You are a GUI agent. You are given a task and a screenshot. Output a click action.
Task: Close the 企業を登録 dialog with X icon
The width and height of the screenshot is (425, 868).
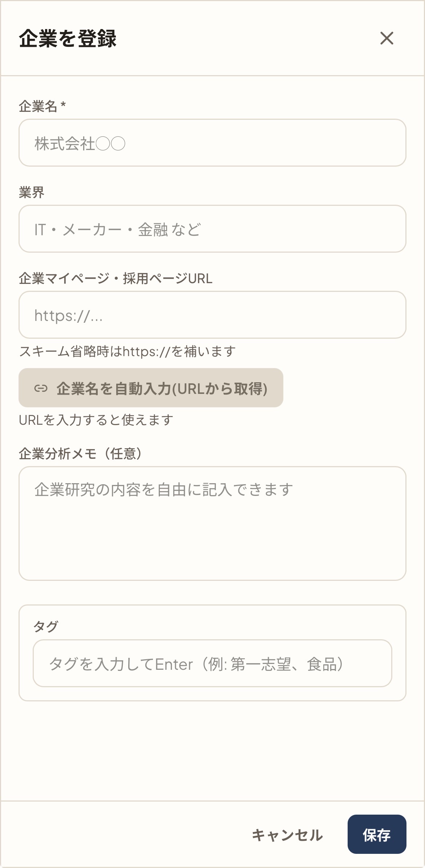coord(386,38)
